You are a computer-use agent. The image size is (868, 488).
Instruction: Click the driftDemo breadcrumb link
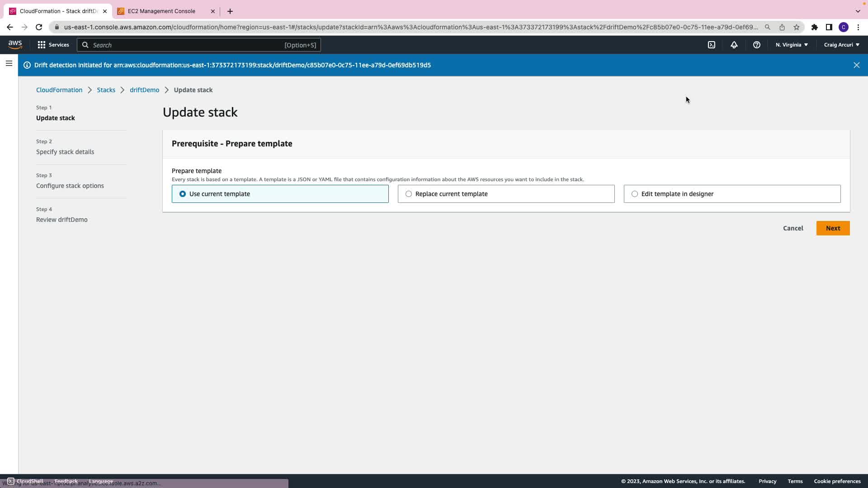coord(144,90)
